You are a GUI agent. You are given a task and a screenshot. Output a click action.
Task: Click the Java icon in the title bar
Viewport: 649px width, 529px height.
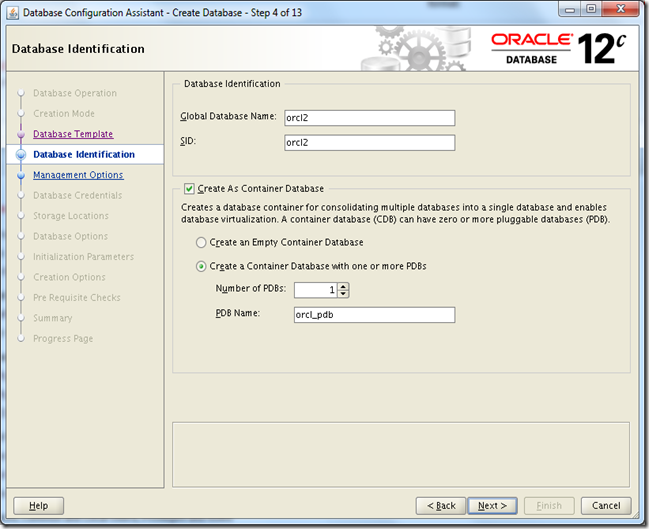pos(13,13)
